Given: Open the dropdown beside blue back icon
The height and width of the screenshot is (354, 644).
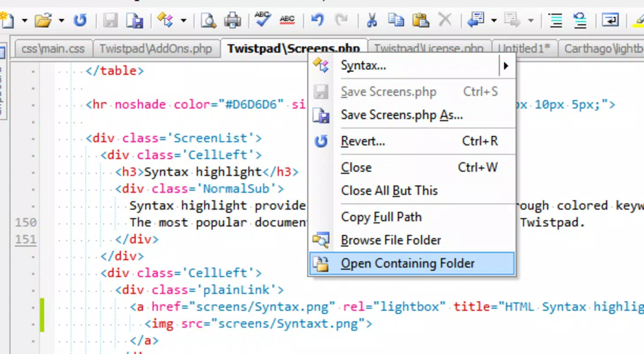Looking at the screenshot, I should [x=494, y=20].
